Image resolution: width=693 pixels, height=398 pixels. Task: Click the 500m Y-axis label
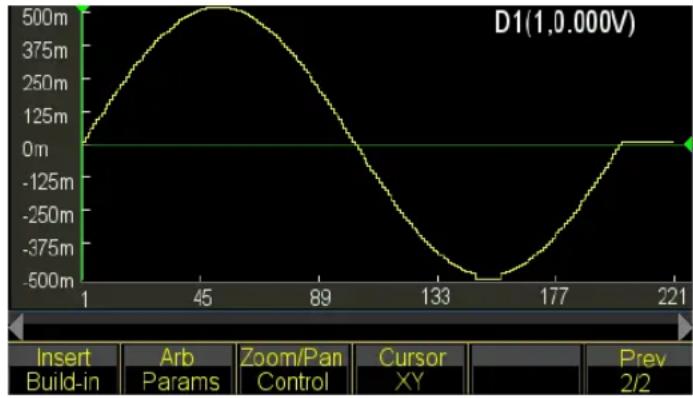45,18
